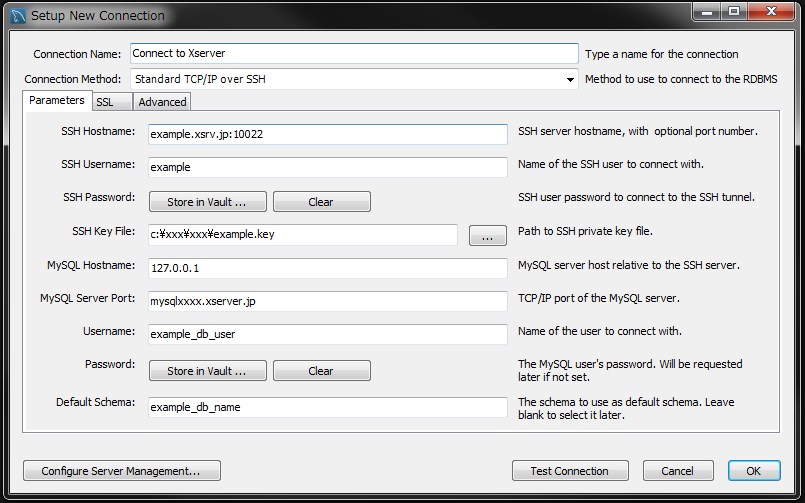The image size is (805, 503).
Task: Click the MySQL Hostname field
Action: click(x=328, y=268)
